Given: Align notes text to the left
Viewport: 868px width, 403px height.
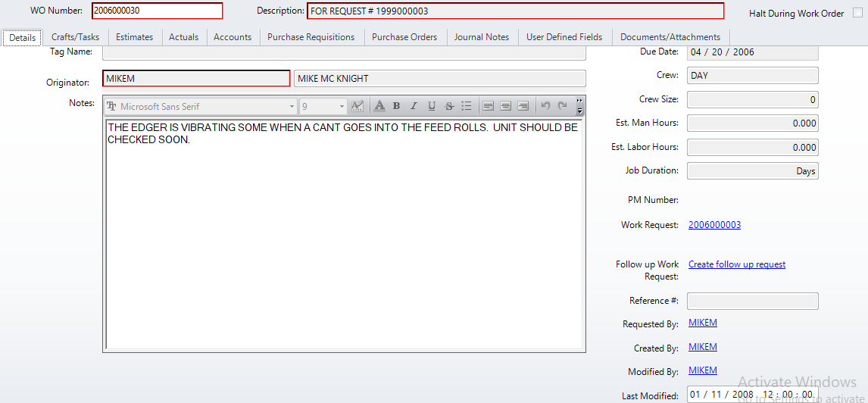Looking at the screenshot, I should pos(489,107).
